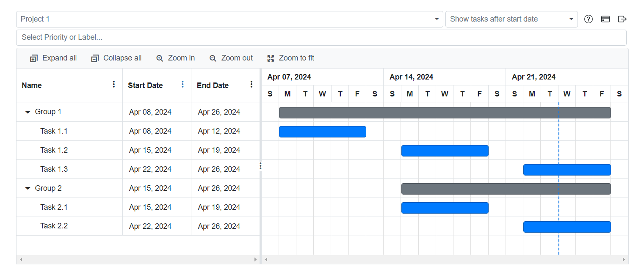Click the Select Priority or Label field

(321, 37)
